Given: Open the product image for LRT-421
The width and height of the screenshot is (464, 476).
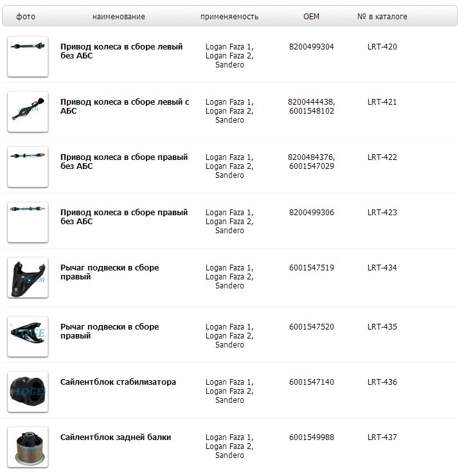Looking at the screenshot, I should (x=28, y=112).
